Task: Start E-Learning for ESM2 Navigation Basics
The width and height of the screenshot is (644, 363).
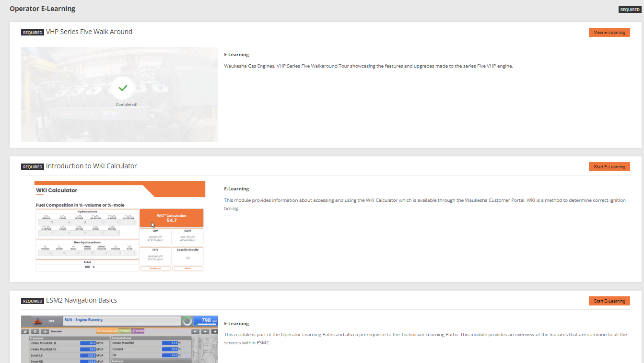Action: coord(609,301)
